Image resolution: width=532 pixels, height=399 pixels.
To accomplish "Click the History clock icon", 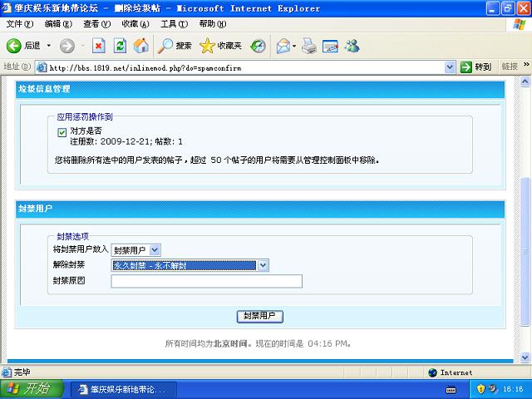I will click(259, 46).
